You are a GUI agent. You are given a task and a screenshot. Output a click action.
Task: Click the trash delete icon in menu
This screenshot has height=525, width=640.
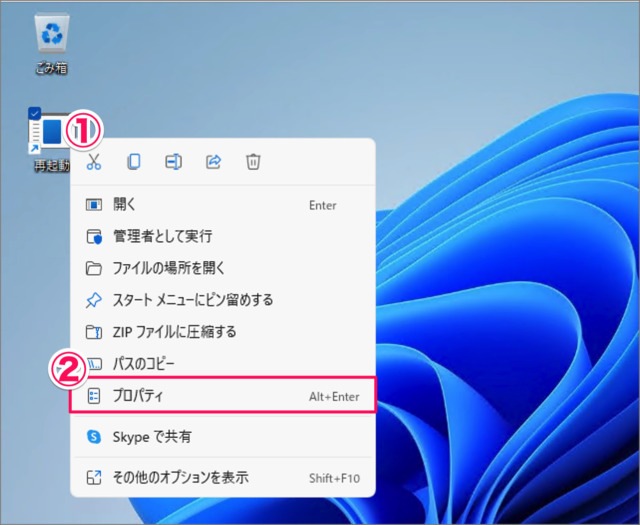tap(254, 162)
